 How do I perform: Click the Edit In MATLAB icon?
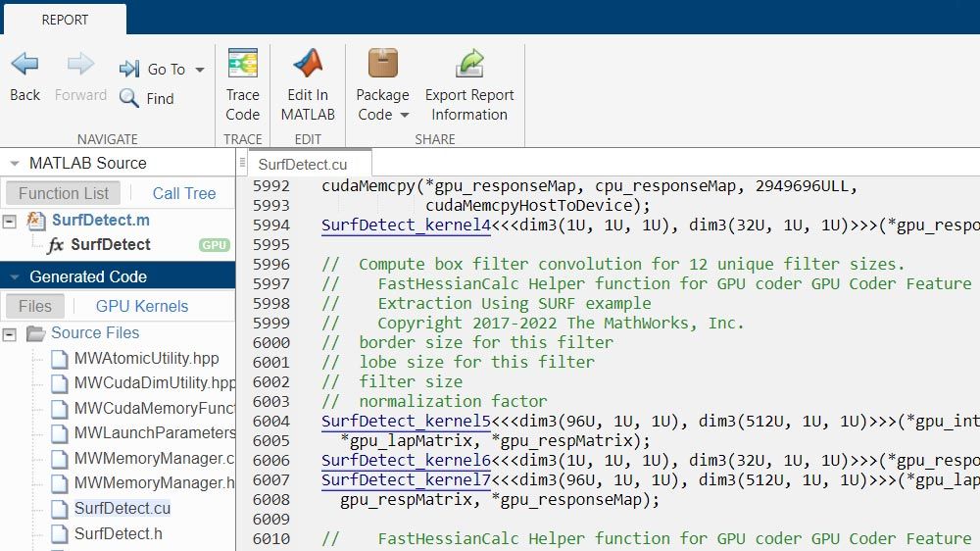[x=308, y=64]
